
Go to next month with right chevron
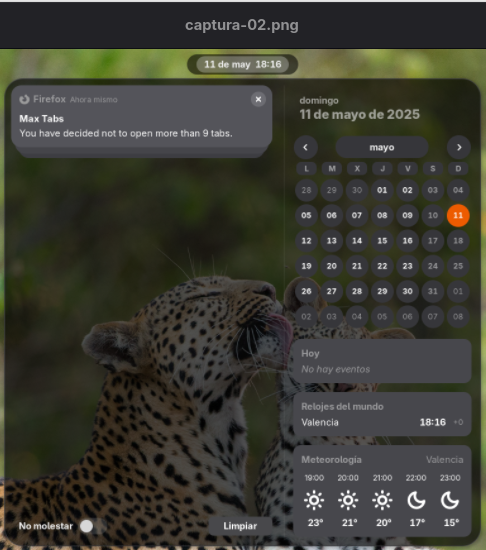coord(459,147)
